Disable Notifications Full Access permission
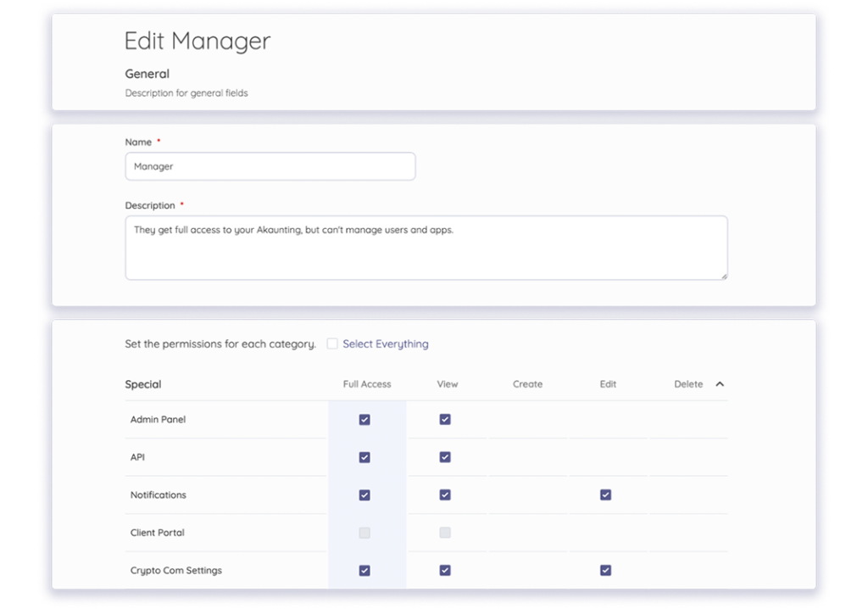Screen dimensions: 868x609 point(364,494)
